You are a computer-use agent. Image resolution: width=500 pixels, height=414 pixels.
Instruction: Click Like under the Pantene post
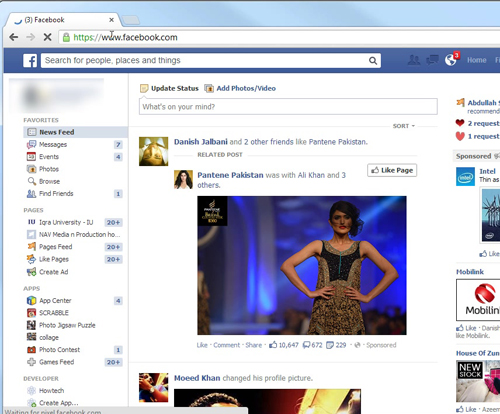(202, 345)
